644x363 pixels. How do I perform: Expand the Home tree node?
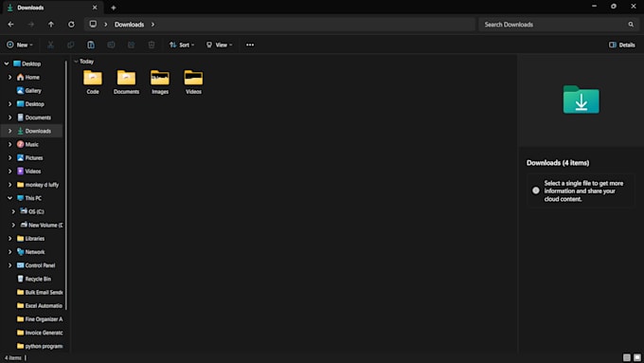pos(9,78)
